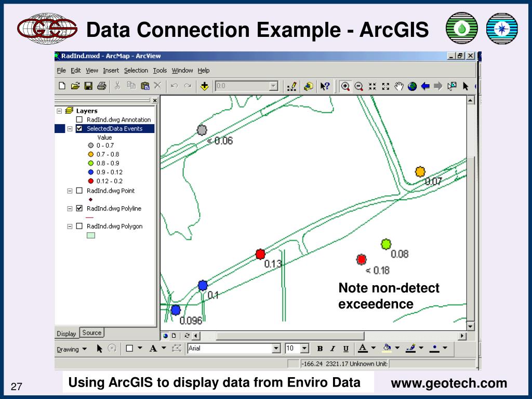The width and height of the screenshot is (532, 399).
Task: Save the map with floppy icon
Action: (88, 86)
